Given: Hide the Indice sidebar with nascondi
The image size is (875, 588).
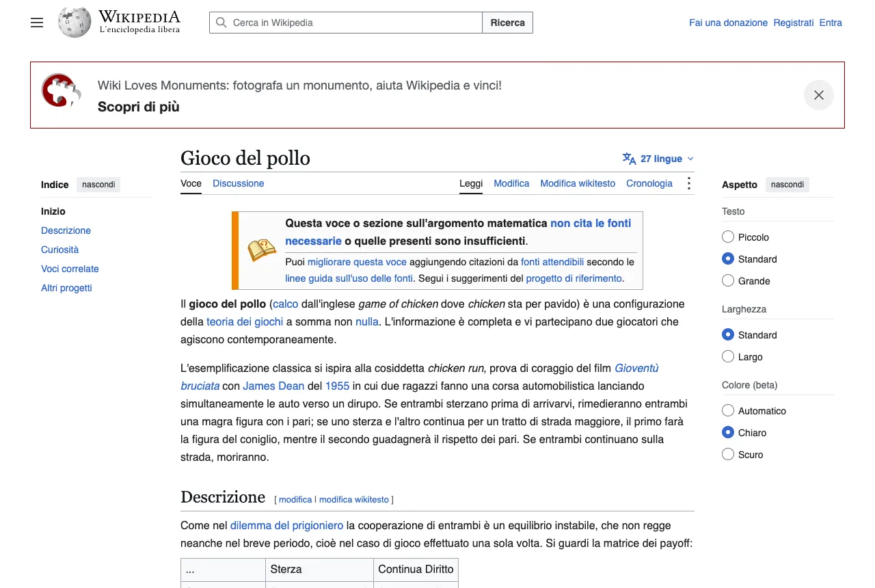Looking at the screenshot, I should click(x=98, y=185).
